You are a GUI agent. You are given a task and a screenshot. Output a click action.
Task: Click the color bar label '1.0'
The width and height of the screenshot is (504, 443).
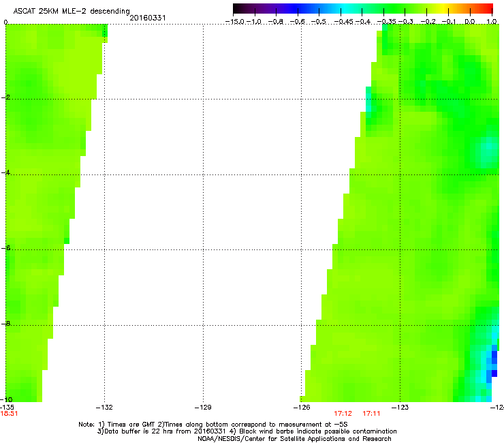coord(492,22)
